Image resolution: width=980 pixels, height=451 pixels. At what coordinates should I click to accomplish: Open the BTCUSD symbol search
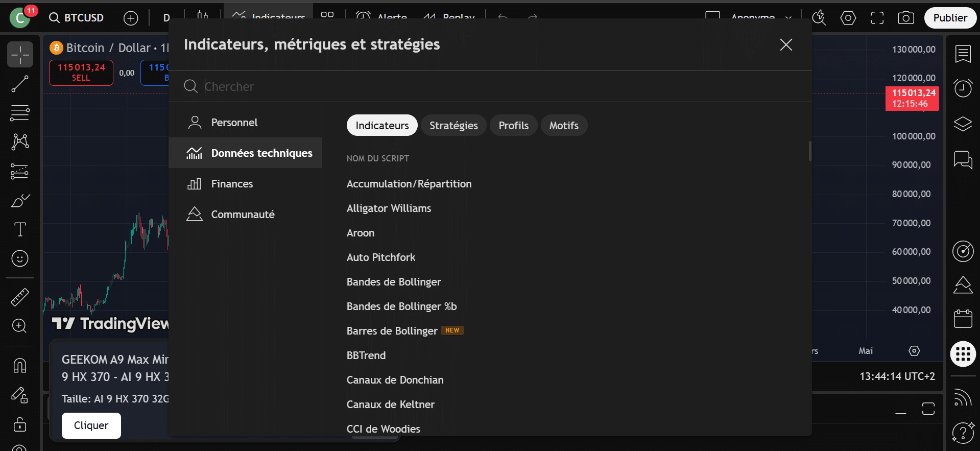(77, 18)
